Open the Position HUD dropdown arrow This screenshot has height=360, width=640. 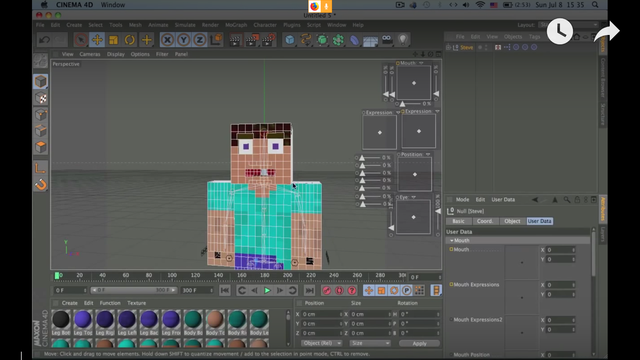tap(428, 155)
